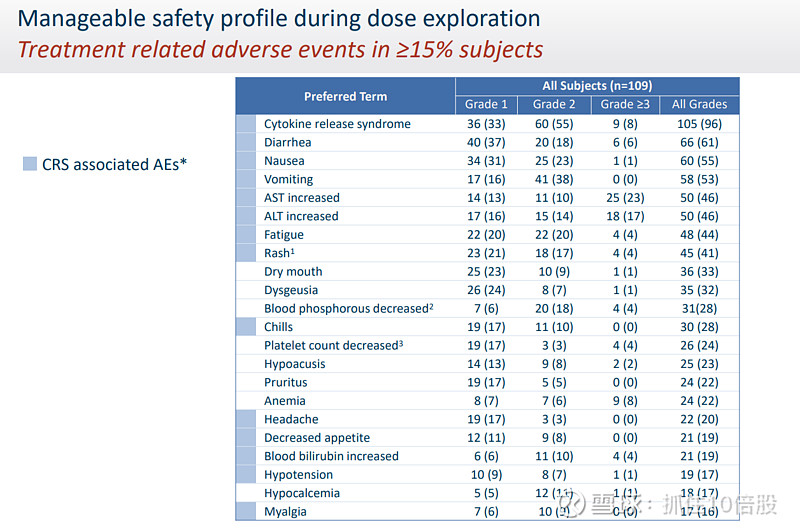Click 'Blood bilirubin increased' row label
Viewport: 800px width, 529px height.
pyautogui.click(x=331, y=456)
